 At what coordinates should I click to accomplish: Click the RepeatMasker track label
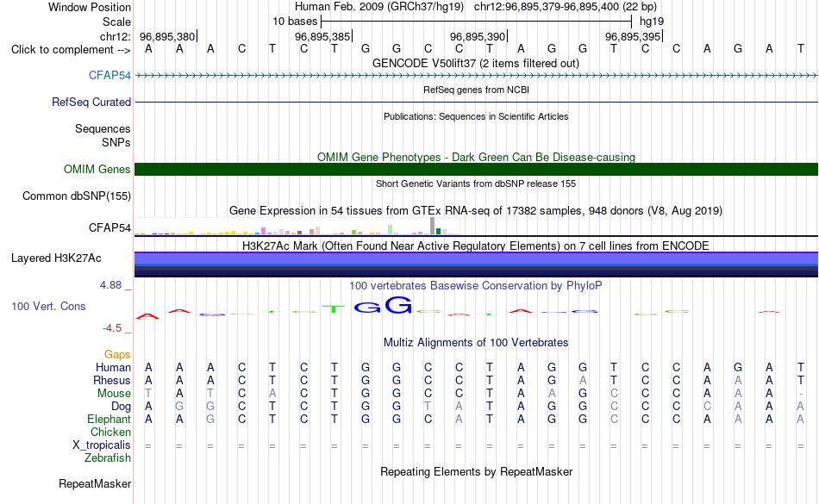coord(95,483)
